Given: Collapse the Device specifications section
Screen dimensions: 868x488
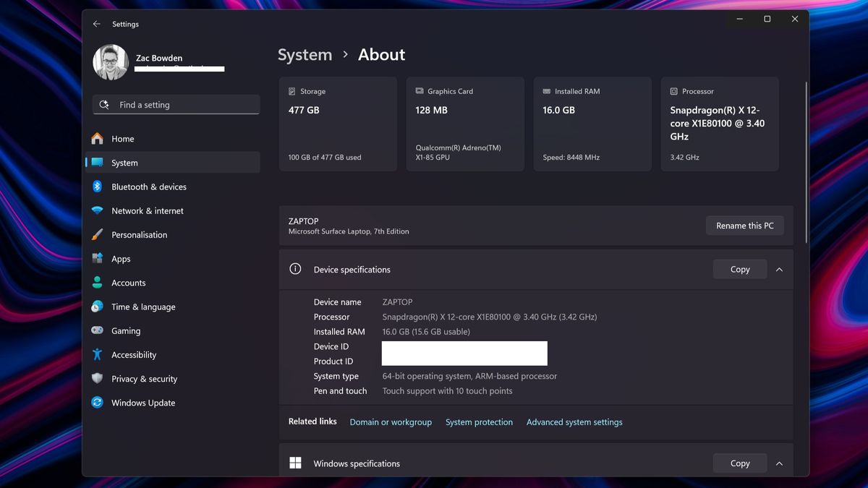Looking at the screenshot, I should click(779, 269).
